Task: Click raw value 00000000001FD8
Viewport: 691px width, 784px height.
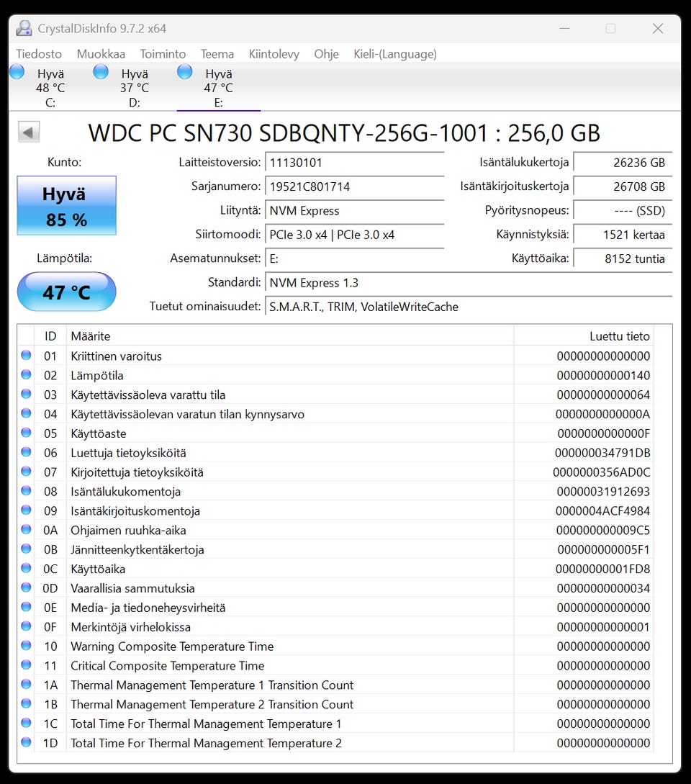Action: [602, 569]
